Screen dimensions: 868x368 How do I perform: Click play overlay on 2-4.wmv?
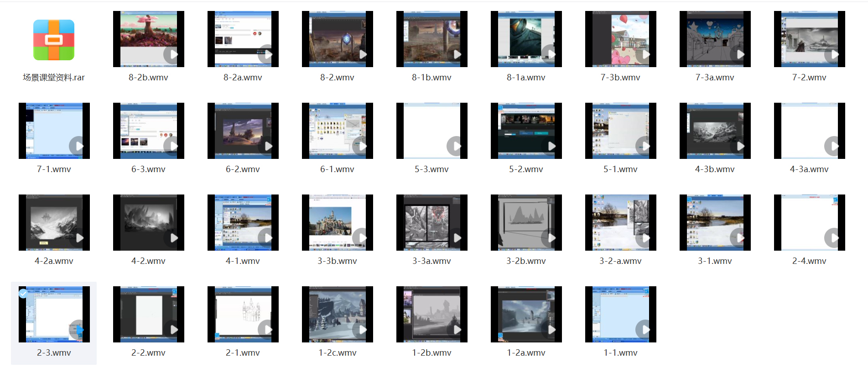pos(833,238)
